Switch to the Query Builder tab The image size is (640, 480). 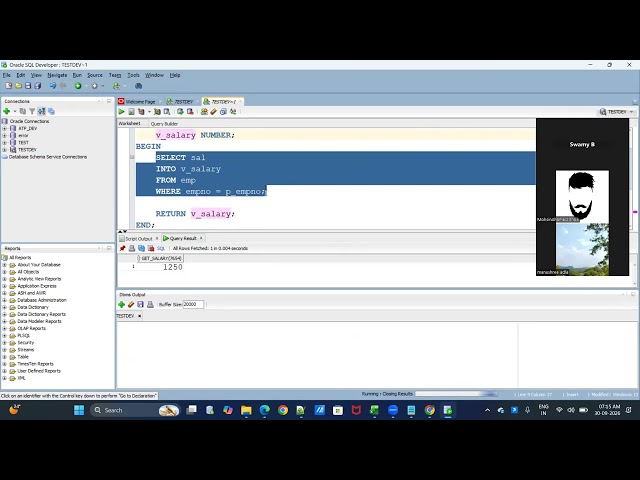[x=164, y=124]
